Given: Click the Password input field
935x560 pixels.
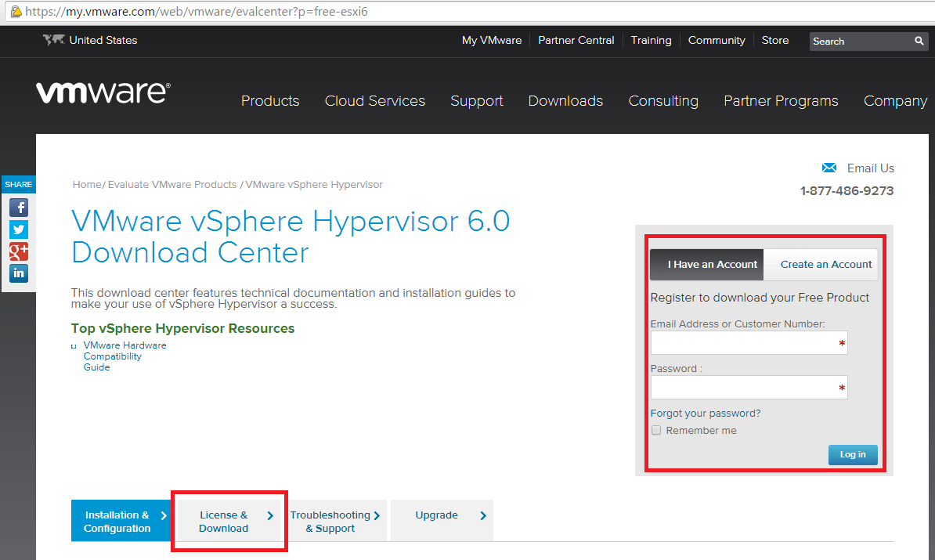Looking at the screenshot, I should click(749, 388).
